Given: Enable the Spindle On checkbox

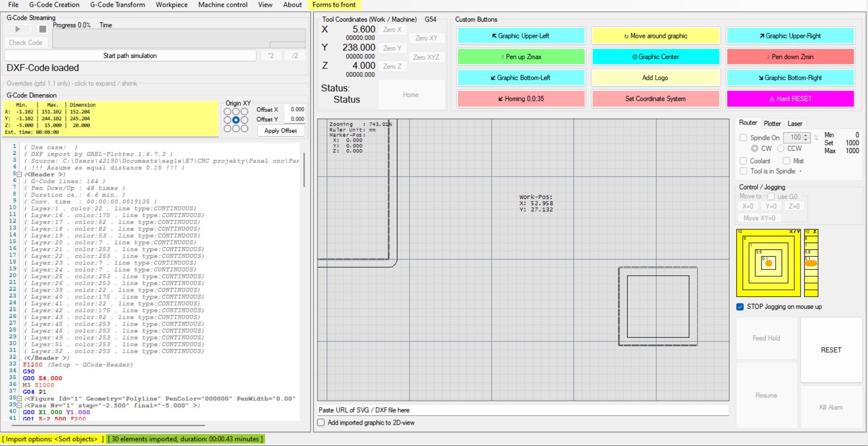Looking at the screenshot, I should point(743,138).
